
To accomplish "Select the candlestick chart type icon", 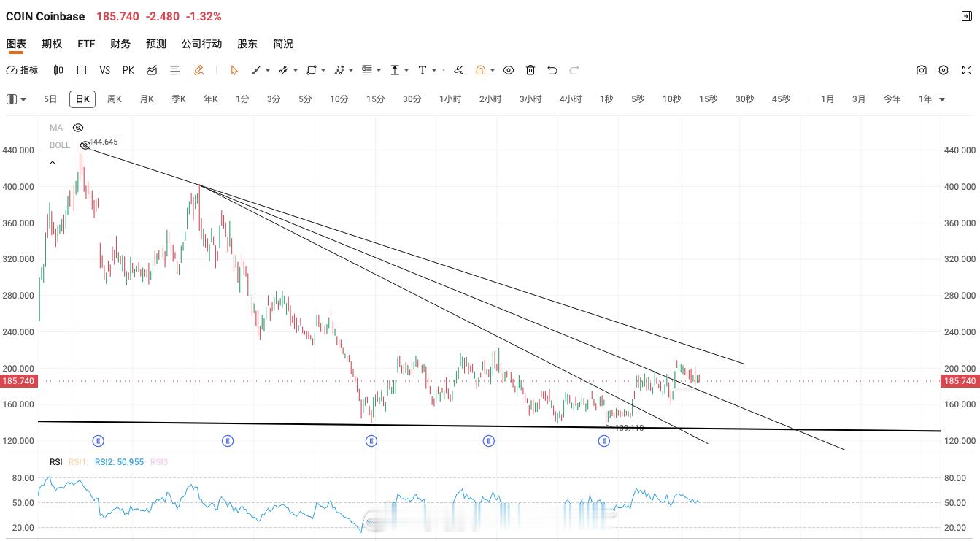I will coord(58,70).
